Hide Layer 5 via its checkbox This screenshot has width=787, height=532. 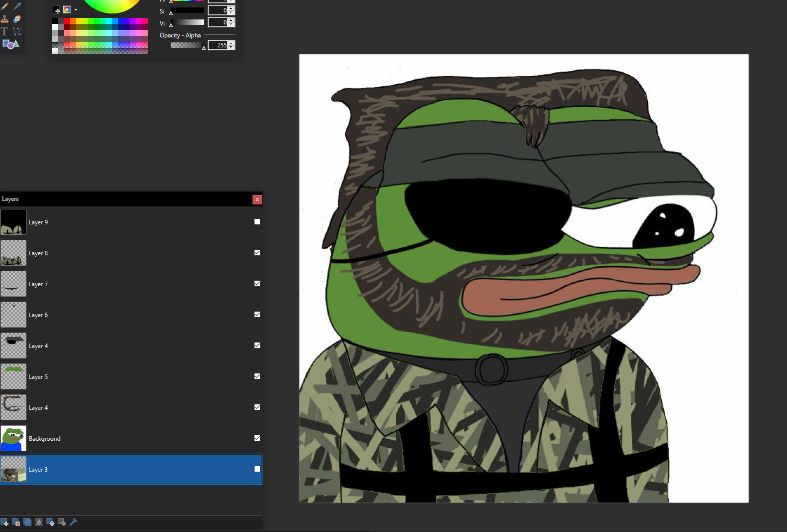257,376
